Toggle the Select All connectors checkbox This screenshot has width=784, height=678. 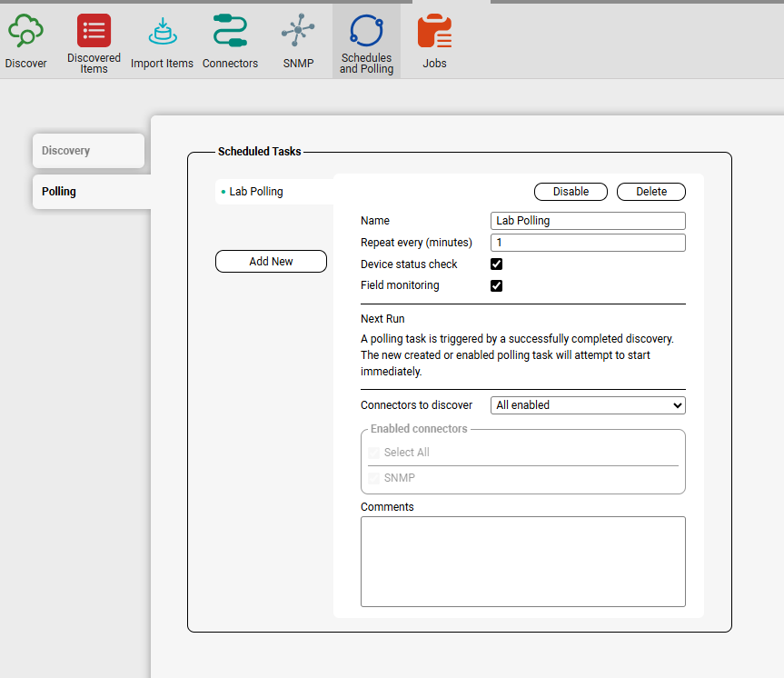374,453
